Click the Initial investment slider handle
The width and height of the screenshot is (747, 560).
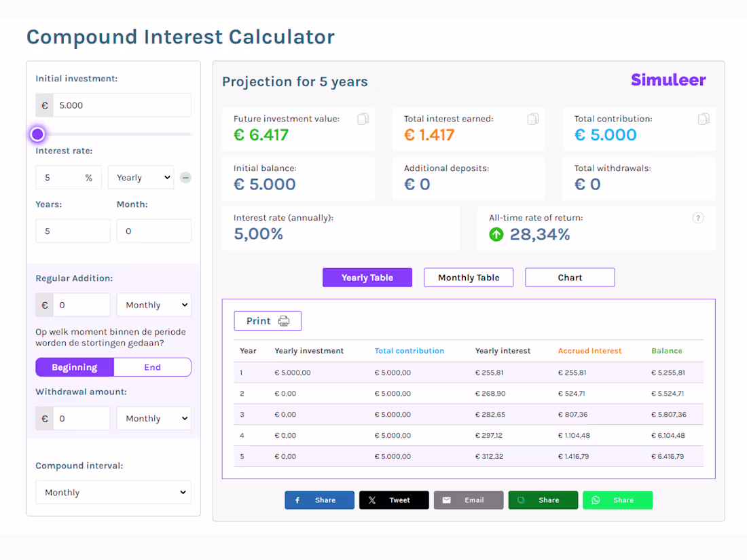coord(37,134)
